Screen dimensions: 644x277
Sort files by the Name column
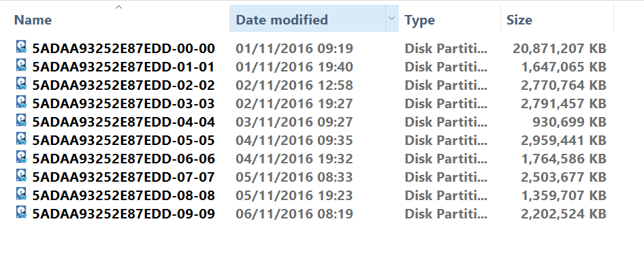click(33, 20)
